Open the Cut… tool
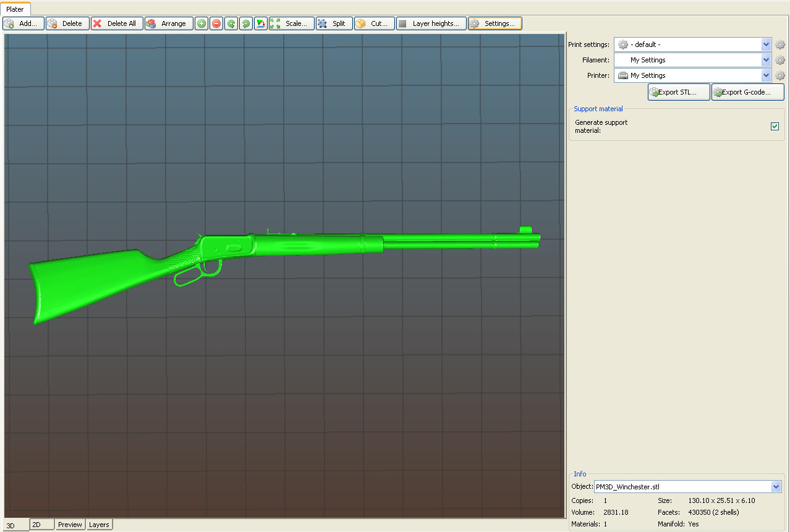Screen dimensions: 790x532 tap(375, 23)
